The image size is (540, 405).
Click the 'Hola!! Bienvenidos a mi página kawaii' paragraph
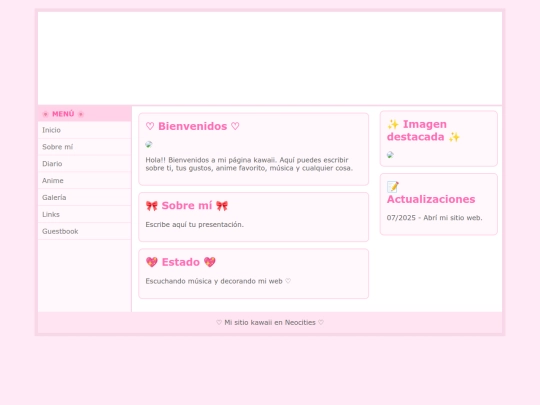pos(249,164)
